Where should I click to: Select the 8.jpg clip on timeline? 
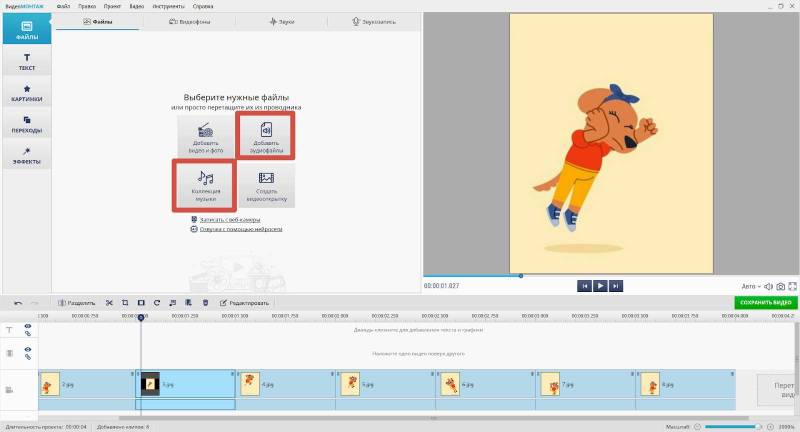[x=686, y=384]
